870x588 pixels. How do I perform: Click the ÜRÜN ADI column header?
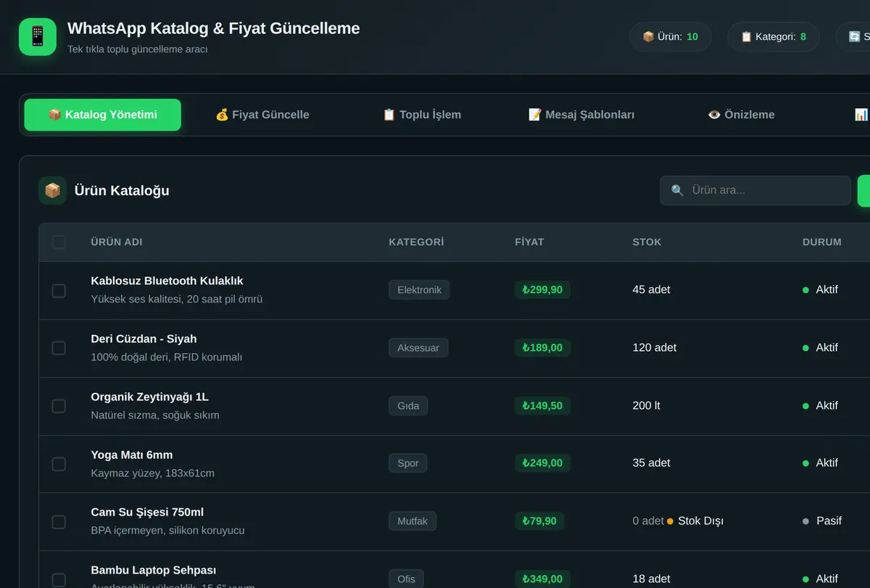point(116,242)
